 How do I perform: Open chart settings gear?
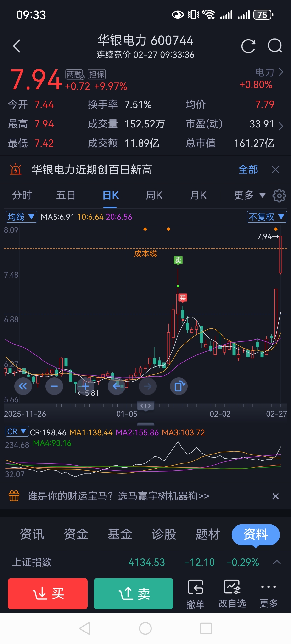click(279, 195)
